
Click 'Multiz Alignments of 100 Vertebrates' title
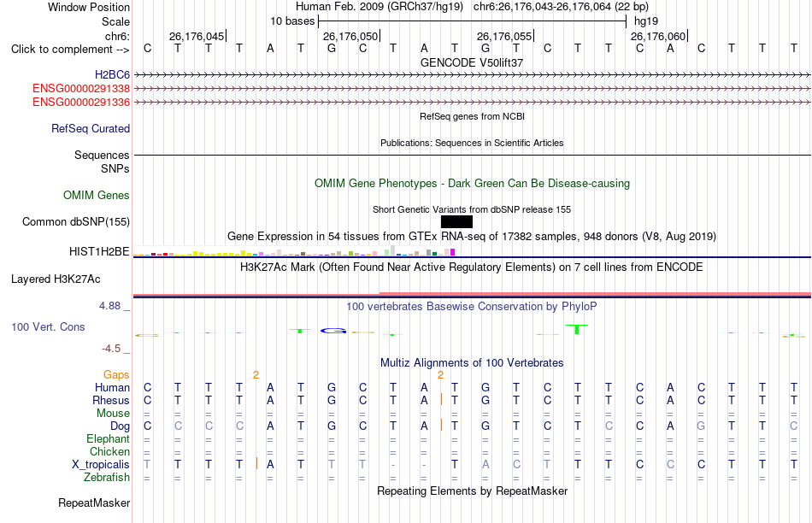[472, 363]
